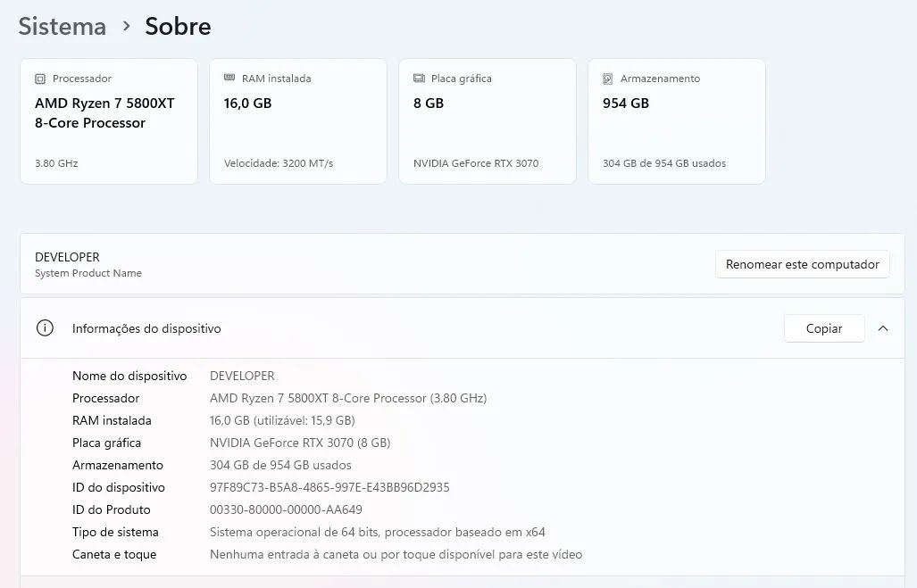
Task: Click the processor chip icon
Action: tap(40, 79)
